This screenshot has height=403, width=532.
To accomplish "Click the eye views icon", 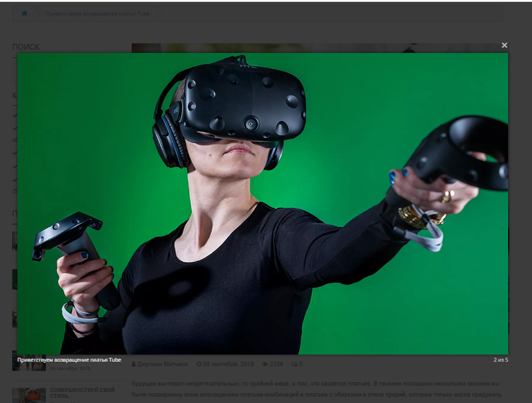I will click(265, 364).
